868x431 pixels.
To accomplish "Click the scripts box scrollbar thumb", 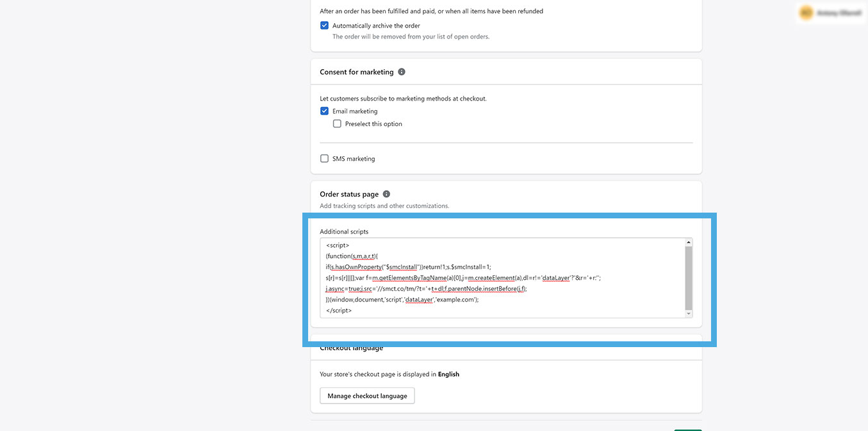I will [689, 278].
